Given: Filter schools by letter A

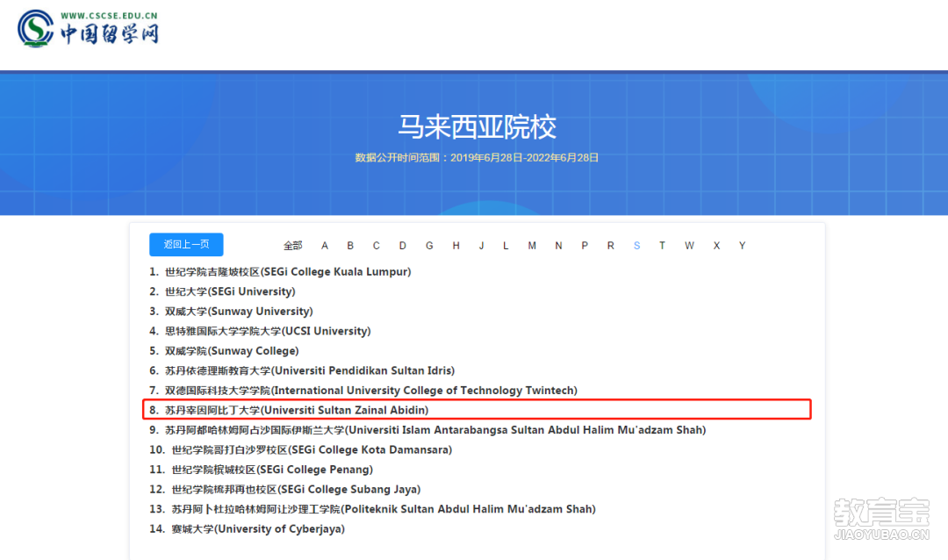Looking at the screenshot, I should [x=325, y=246].
